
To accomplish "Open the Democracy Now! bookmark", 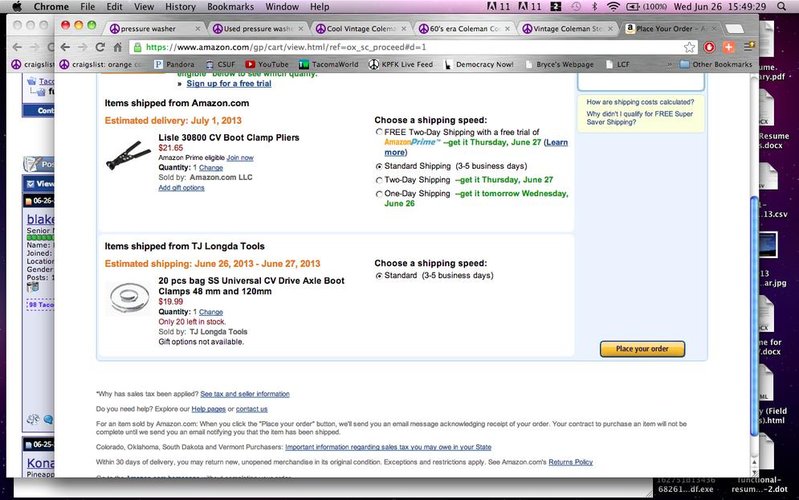I will (x=478, y=64).
